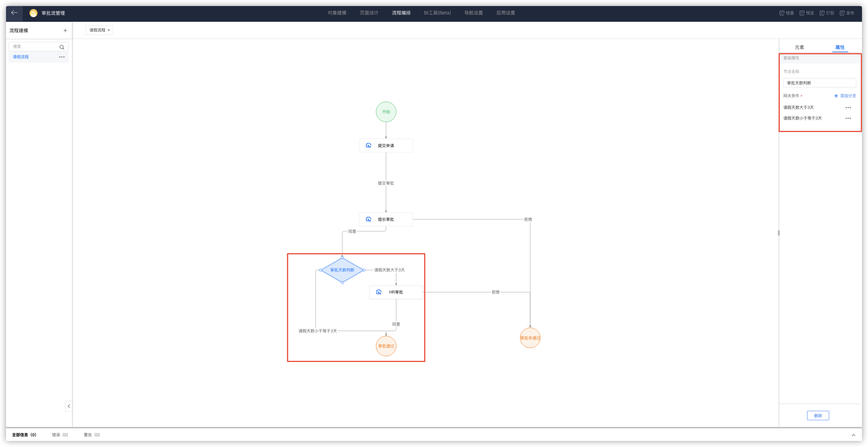Image resolution: width=868 pixels, height=447 pixels.
Task: Switch to 流程编排 tab
Action: [x=401, y=13]
